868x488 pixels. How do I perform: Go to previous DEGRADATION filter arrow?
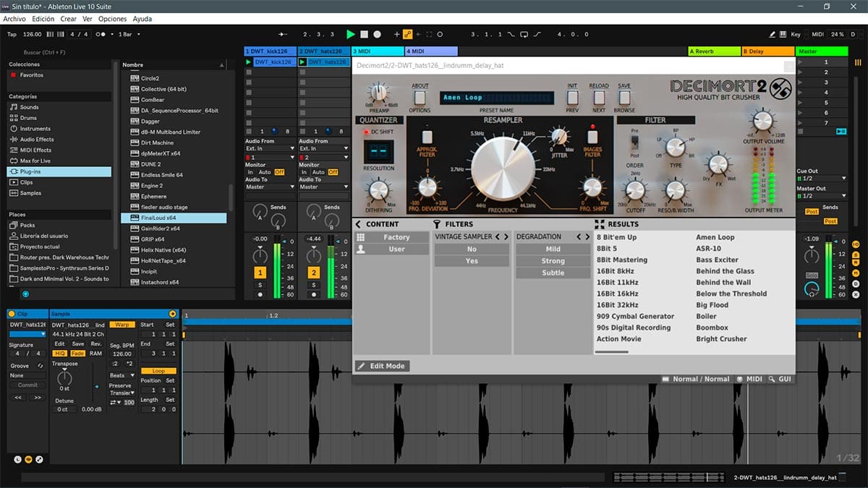579,237
